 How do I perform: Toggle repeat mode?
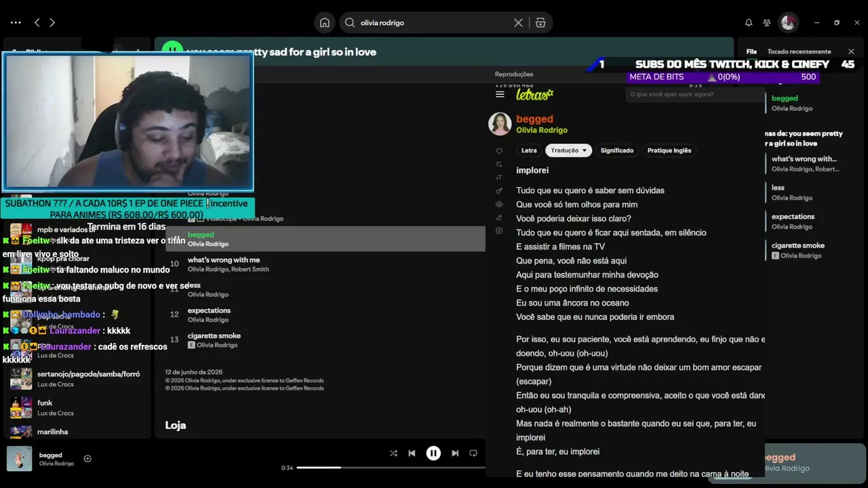[473, 453]
